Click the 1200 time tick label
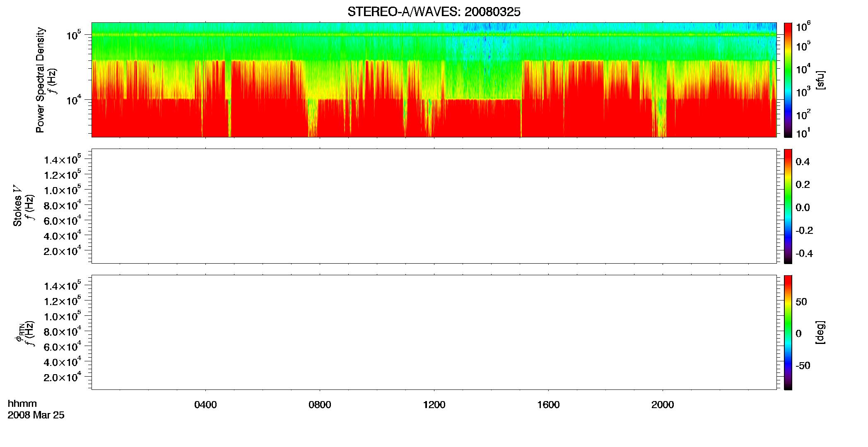868x447 pixels. (x=434, y=405)
